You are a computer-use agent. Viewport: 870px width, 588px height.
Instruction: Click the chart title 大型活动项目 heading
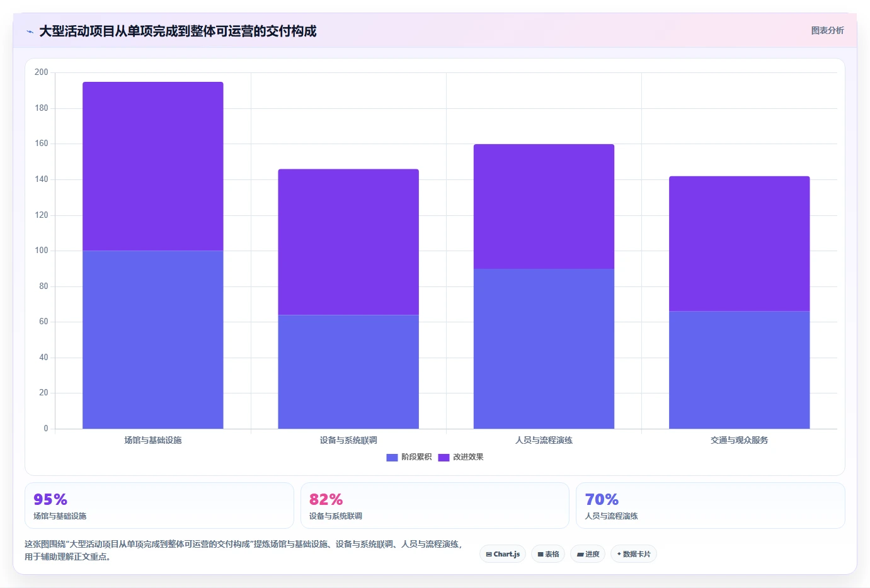(178, 31)
